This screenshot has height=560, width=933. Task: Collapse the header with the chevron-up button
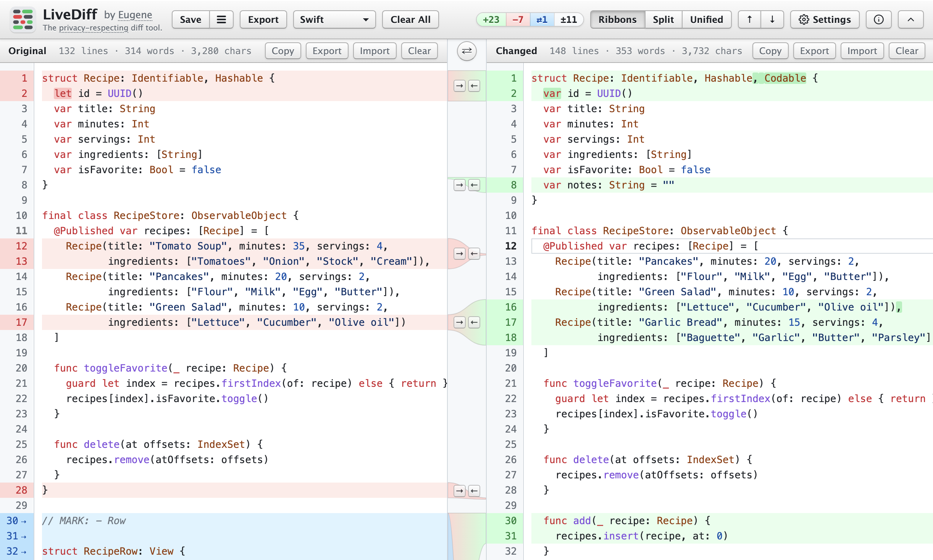pyautogui.click(x=910, y=19)
